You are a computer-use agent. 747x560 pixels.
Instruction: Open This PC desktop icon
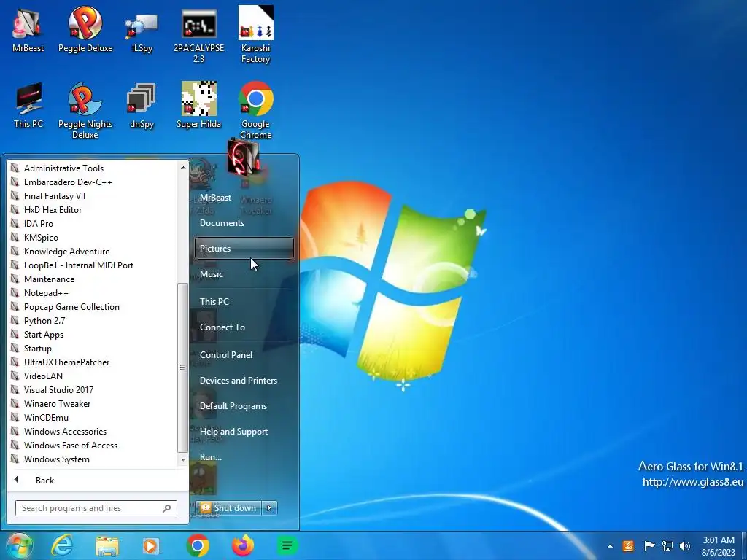click(28, 105)
